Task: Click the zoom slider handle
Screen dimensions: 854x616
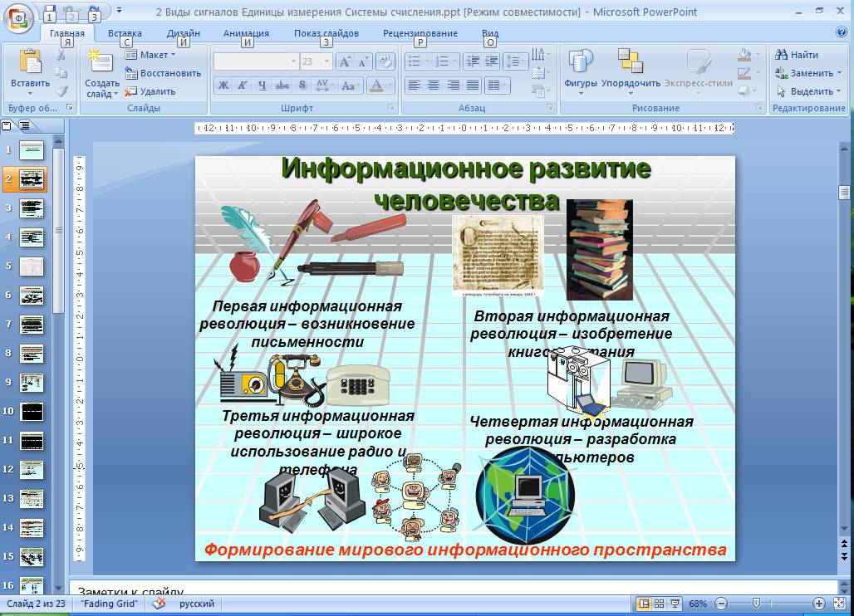Action: 755,604
